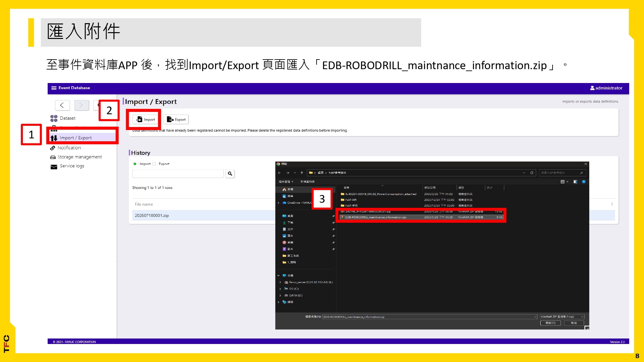Go up one folder in file dialog
Viewport: 644px width, 362px height.
[302, 173]
